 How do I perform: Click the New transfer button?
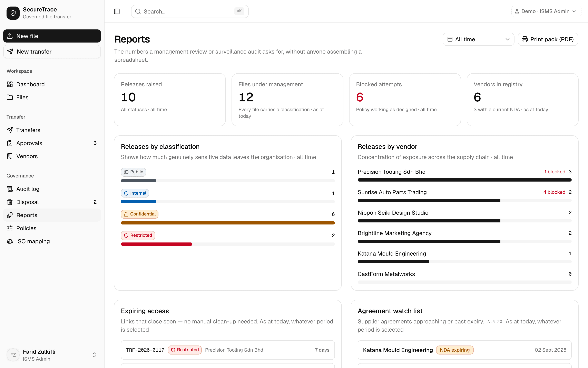[52, 52]
